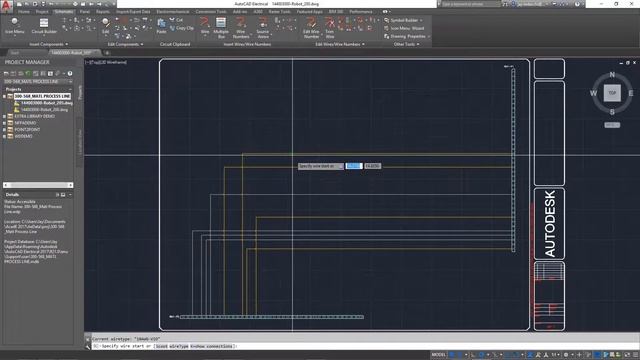Image resolution: width=640 pixels, height=360 pixels.
Task: Click the South direction on ViewCube
Action: (612, 111)
